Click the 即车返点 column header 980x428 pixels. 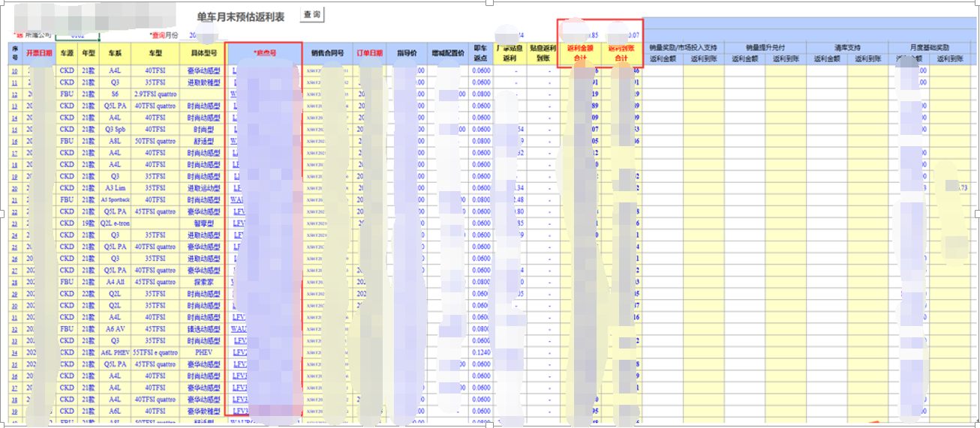480,53
